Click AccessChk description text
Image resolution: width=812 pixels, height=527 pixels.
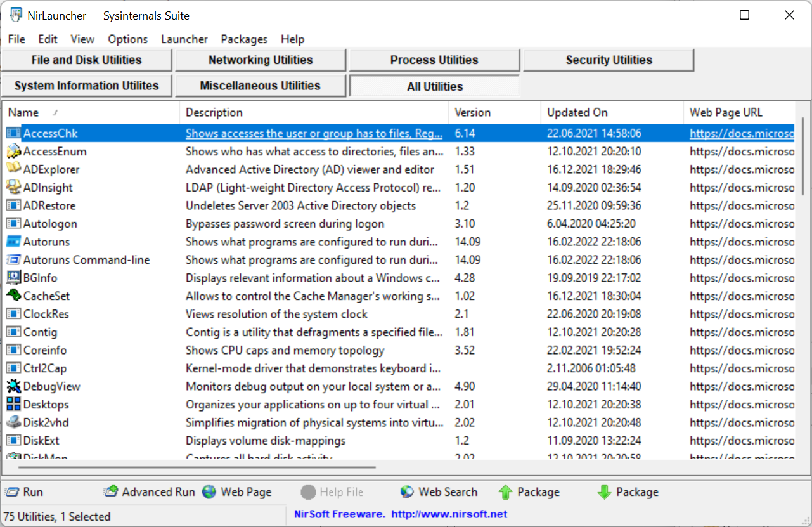point(314,134)
